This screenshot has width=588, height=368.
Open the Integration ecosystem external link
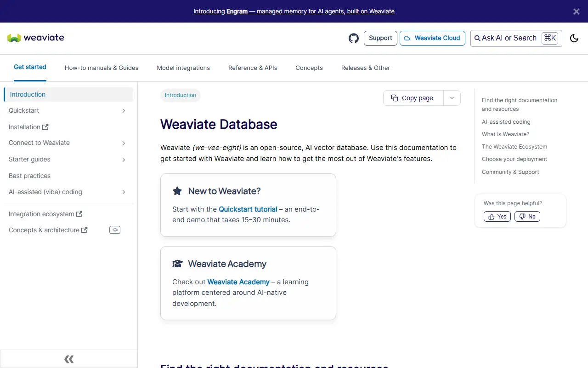pyautogui.click(x=45, y=214)
